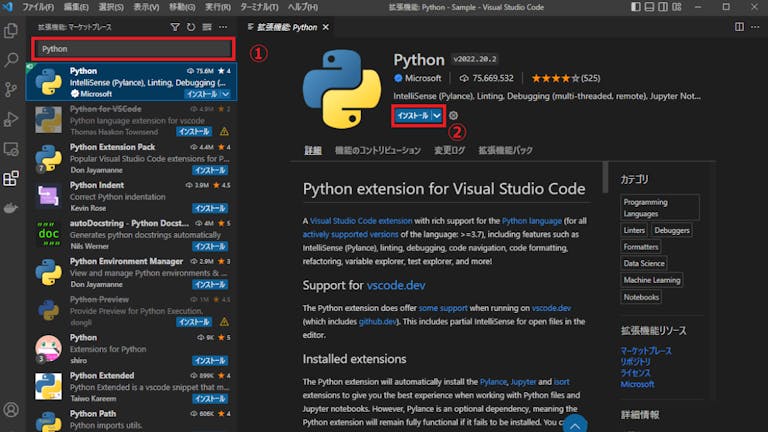
Task: Close the Python extension tab
Action: click(326, 27)
